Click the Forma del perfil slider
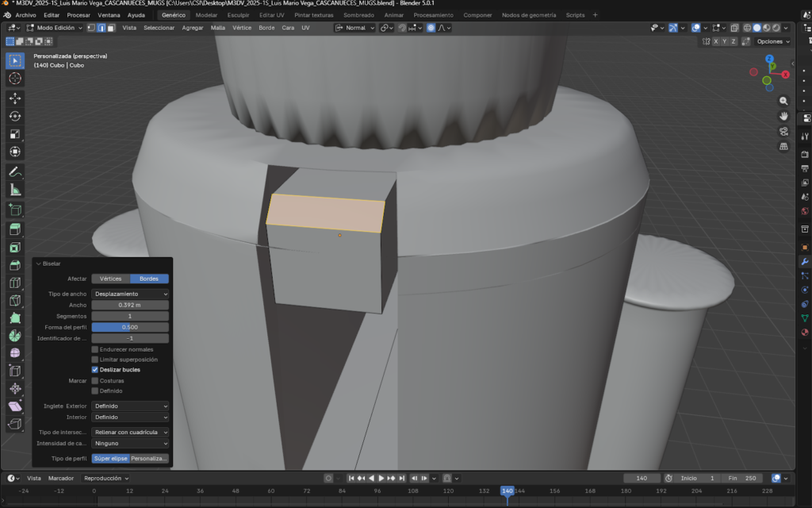This screenshot has height=508, width=812. 130,327
